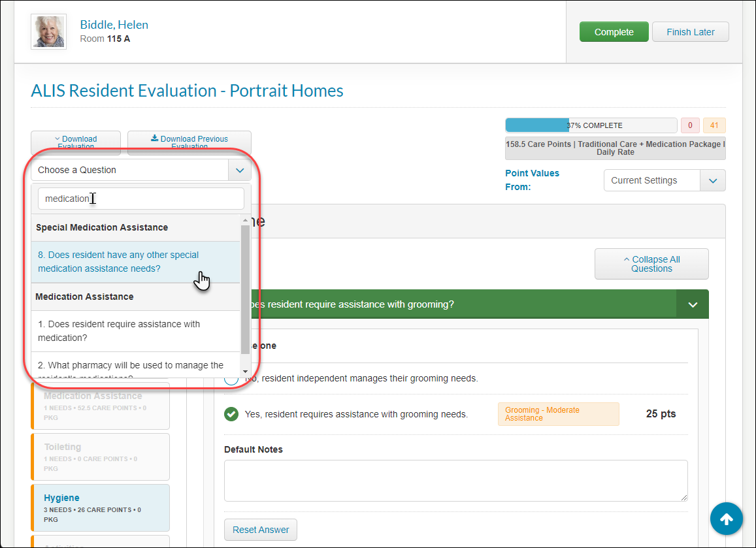Click the question search field containing medication
The width and height of the screenshot is (756, 548).
(x=140, y=199)
